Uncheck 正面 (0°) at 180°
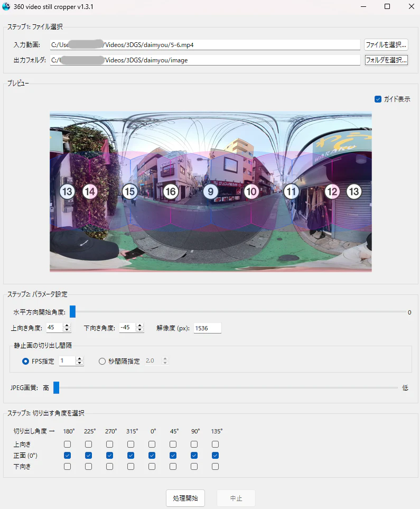The height and width of the screenshot is (509, 420). coord(67,456)
